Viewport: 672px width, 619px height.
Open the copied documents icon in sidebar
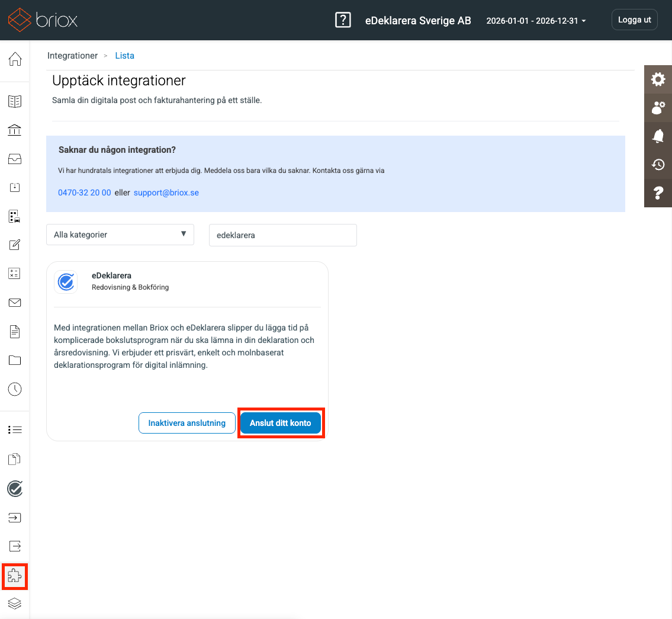click(x=15, y=459)
